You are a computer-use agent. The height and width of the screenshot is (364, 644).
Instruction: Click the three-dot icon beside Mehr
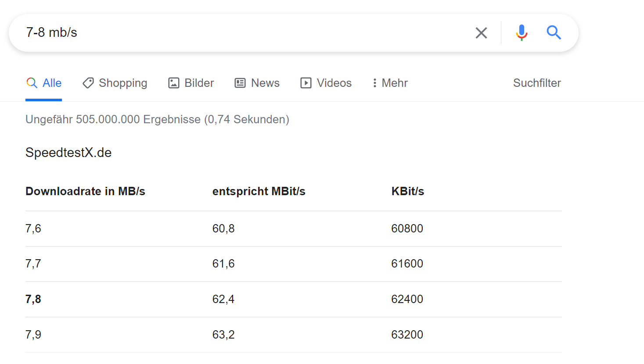(x=374, y=83)
